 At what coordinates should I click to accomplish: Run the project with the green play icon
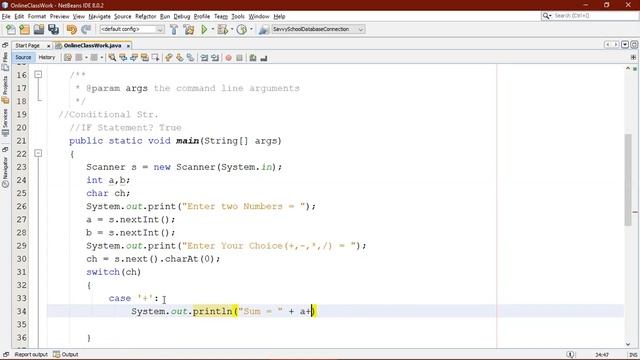click(204, 29)
